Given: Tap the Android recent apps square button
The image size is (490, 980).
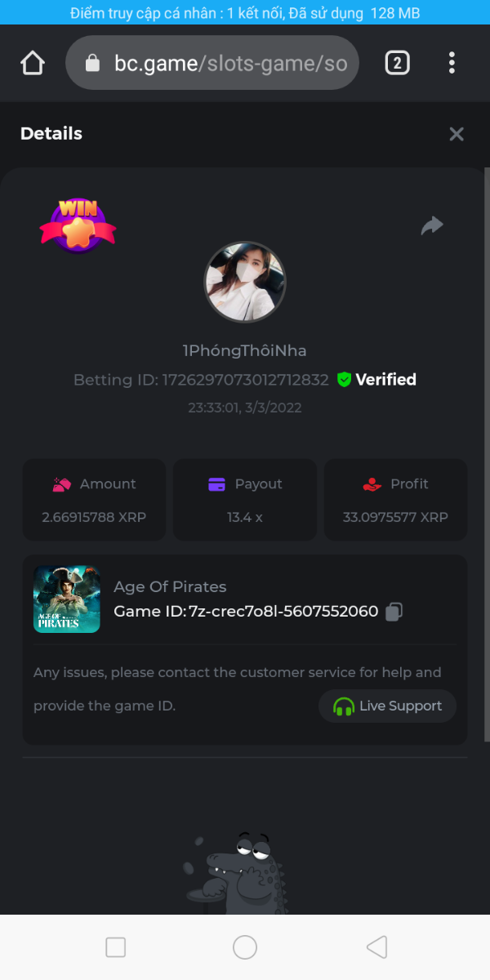Looking at the screenshot, I should pyautogui.click(x=116, y=947).
